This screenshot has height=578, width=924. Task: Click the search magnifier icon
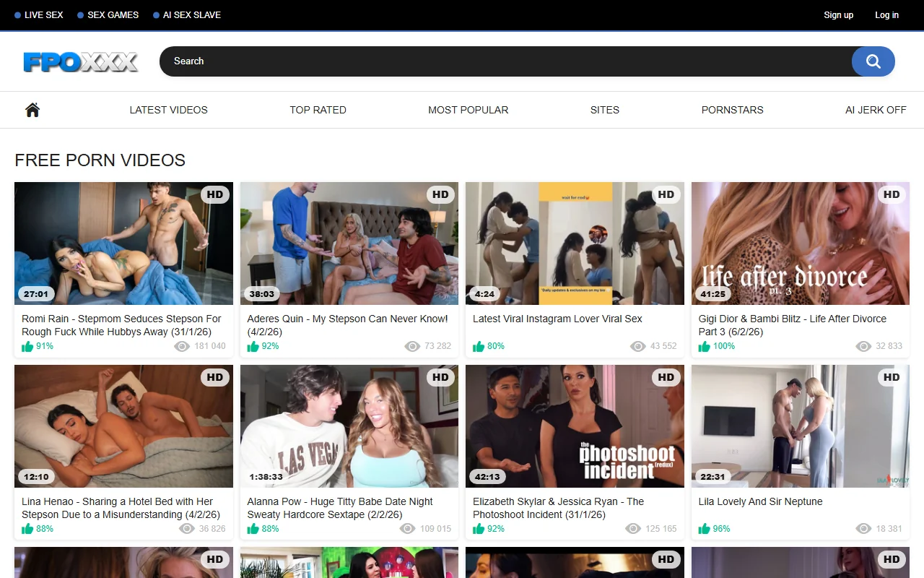coord(873,61)
